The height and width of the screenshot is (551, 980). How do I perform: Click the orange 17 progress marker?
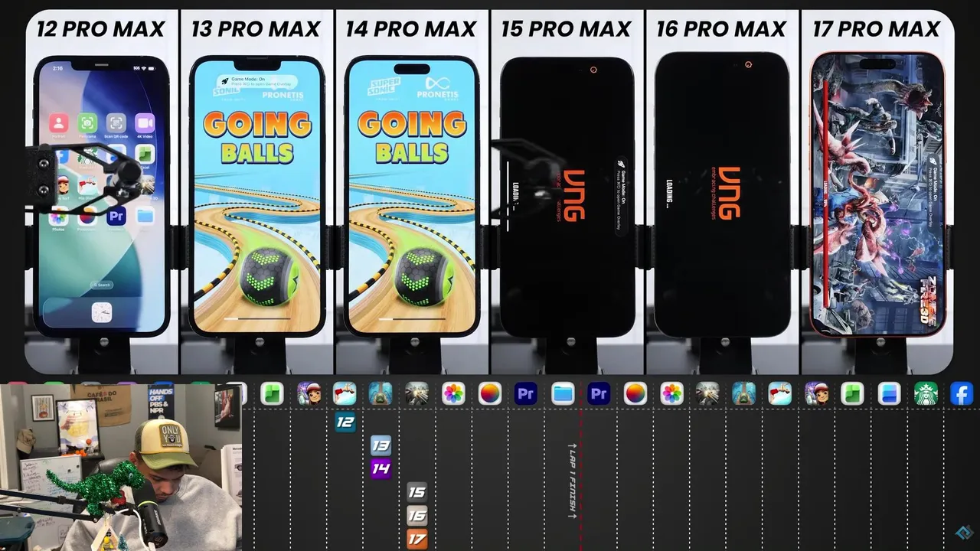click(x=416, y=539)
